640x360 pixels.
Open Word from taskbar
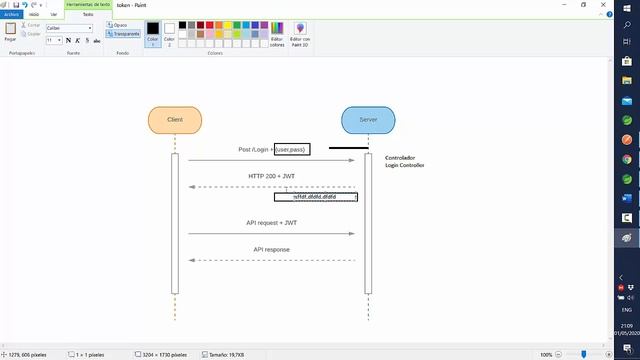[627, 199]
